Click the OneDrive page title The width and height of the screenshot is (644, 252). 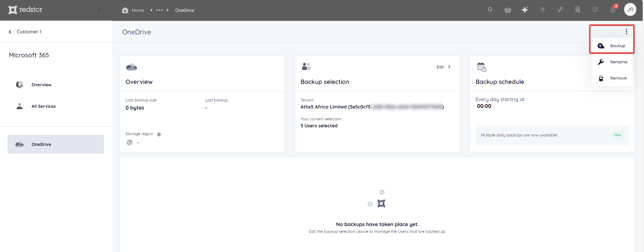point(137,32)
